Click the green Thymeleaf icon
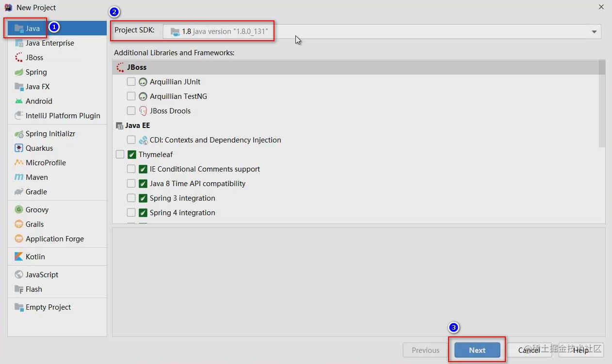The height and width of the screenshot is (364, 612). [132, 155]
